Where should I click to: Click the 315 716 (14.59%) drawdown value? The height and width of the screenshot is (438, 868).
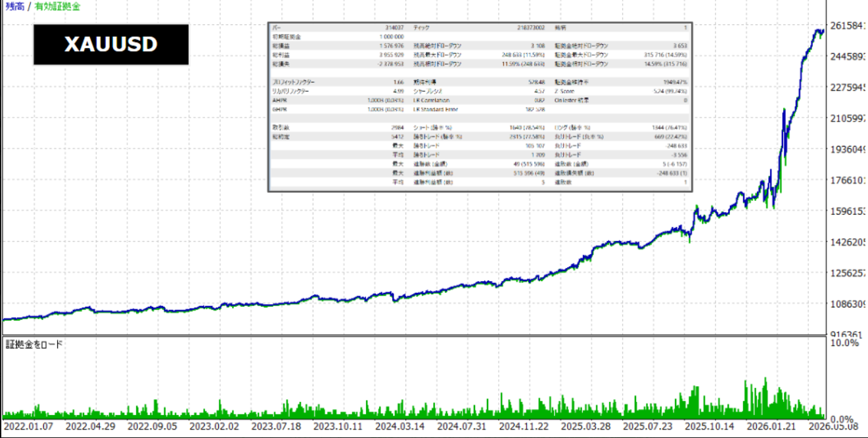(666, 54)
